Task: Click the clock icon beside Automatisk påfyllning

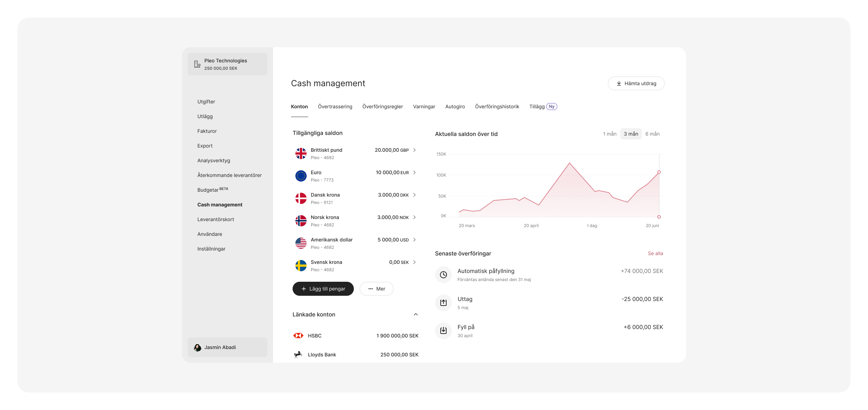Action: click(x=443, y=275)
